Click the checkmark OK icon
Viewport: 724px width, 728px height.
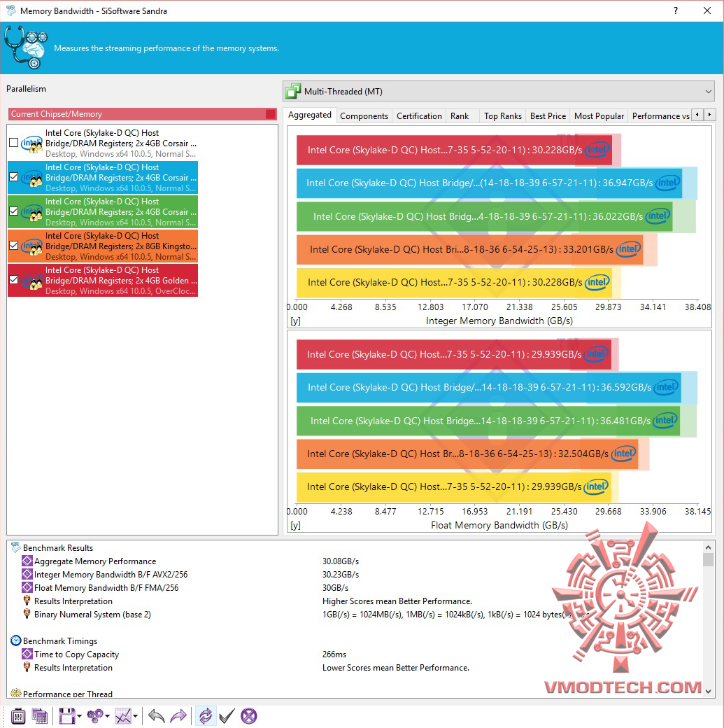(x=227, y=716)
